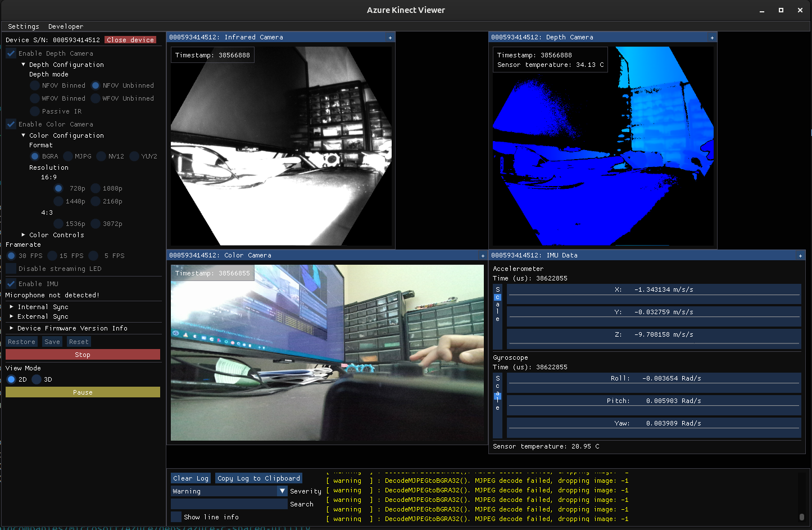This screenshot has width=812, height=530.
Task: Click the Reset button
Action: coord(79,342)
